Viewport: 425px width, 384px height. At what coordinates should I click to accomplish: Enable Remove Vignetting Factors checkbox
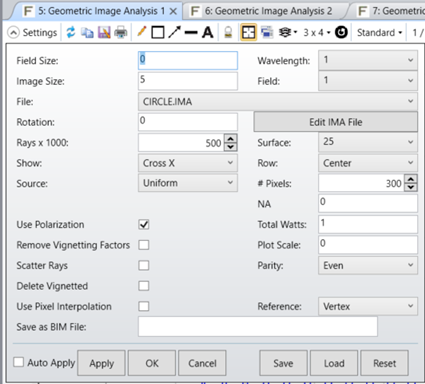(144, 245)
